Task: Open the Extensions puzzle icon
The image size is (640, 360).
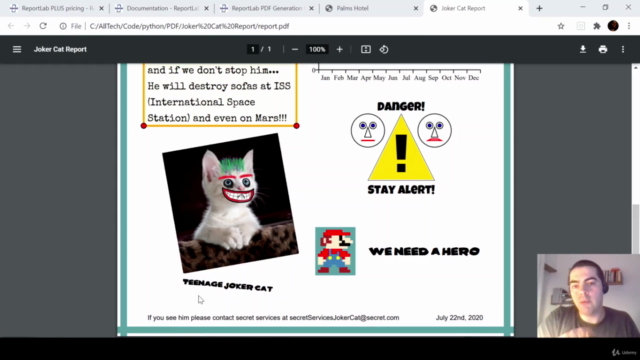Action: point(597,26)
